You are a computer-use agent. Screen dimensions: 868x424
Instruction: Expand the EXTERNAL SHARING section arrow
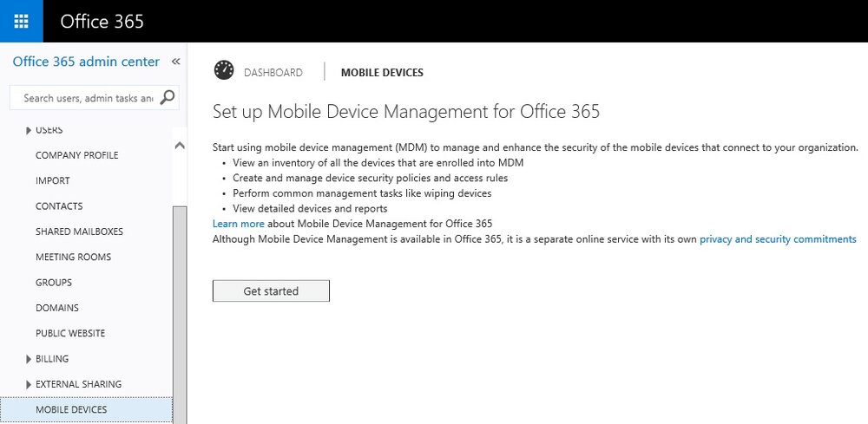(x=29, y=384)
